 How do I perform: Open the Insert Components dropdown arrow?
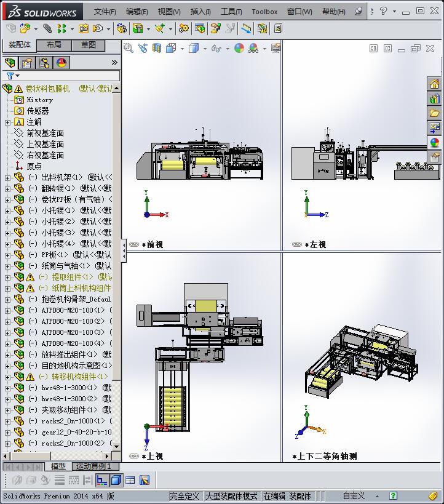point(36,30)
